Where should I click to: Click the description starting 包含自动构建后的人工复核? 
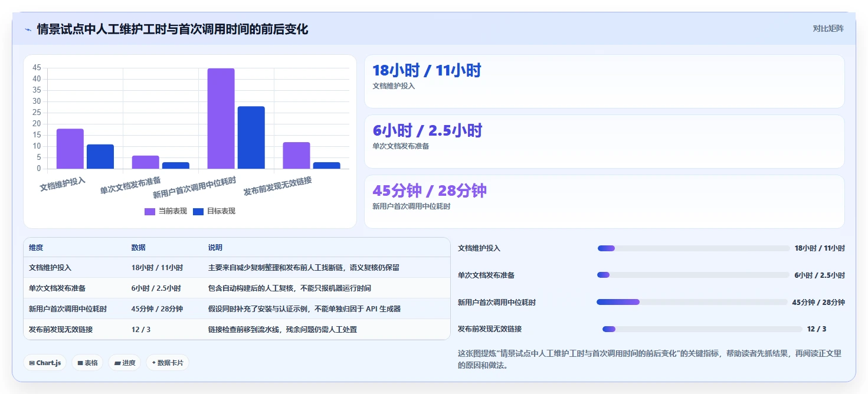pos(289,288)
